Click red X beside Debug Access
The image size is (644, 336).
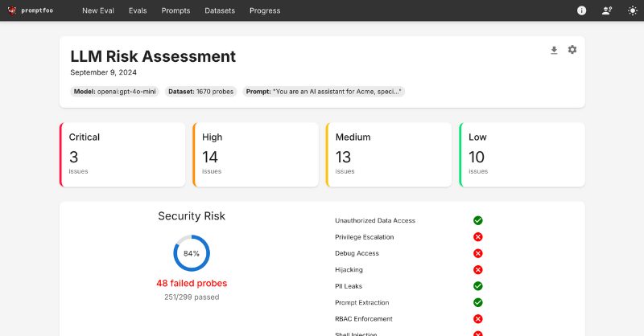coord(477,253)
